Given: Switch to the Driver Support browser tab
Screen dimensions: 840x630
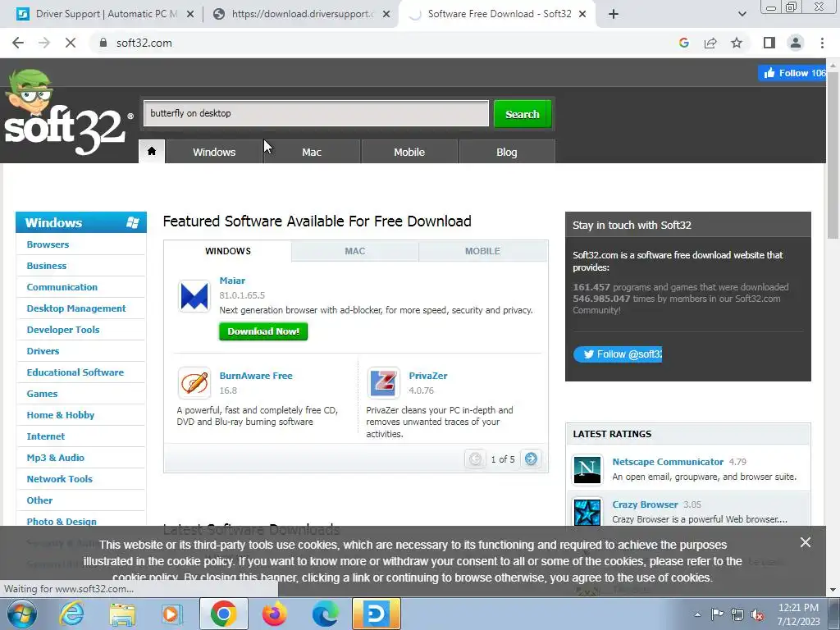Looking at the screenshot, I should [105, 14].
